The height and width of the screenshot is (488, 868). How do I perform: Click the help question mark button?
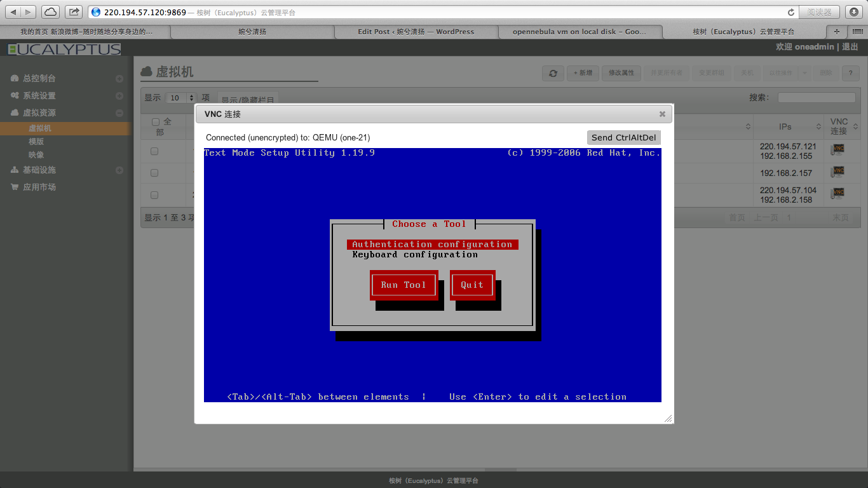850,73
